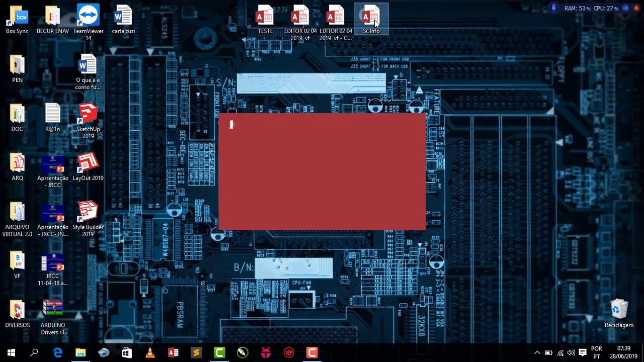
Task: Open Microsoft Access from the taskbar
Action: point(173,353)
